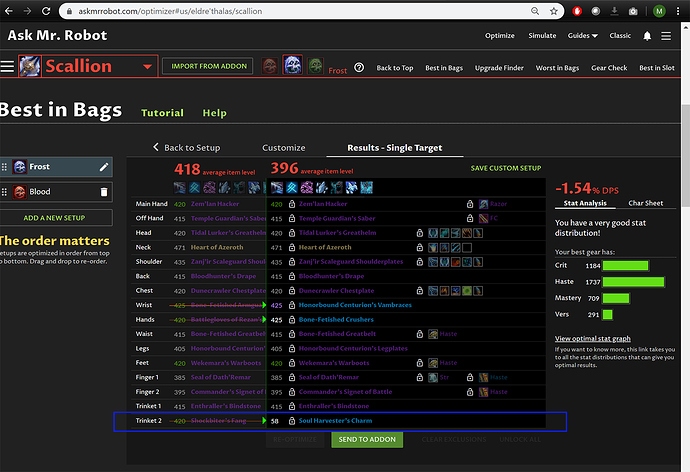Image resolution: width=690 pixels, height=472 pixels.
Task: Delete the Blood setup with trash icon
Action: click(x=104, y=192)
